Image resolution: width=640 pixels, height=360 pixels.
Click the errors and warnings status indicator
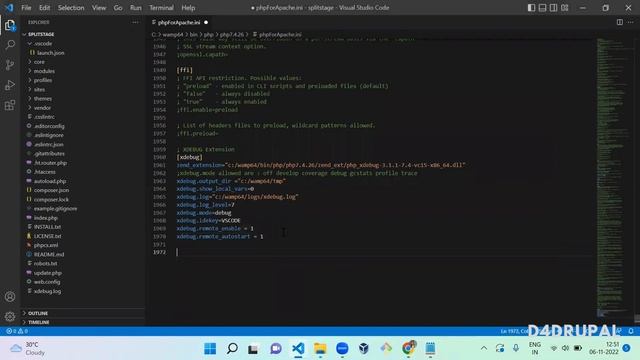17,331
